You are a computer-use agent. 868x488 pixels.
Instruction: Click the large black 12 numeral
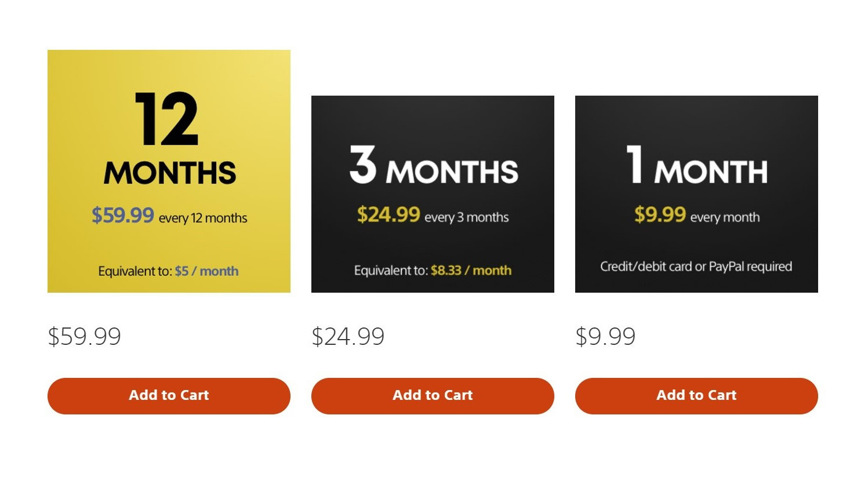[x=167, y=119]
